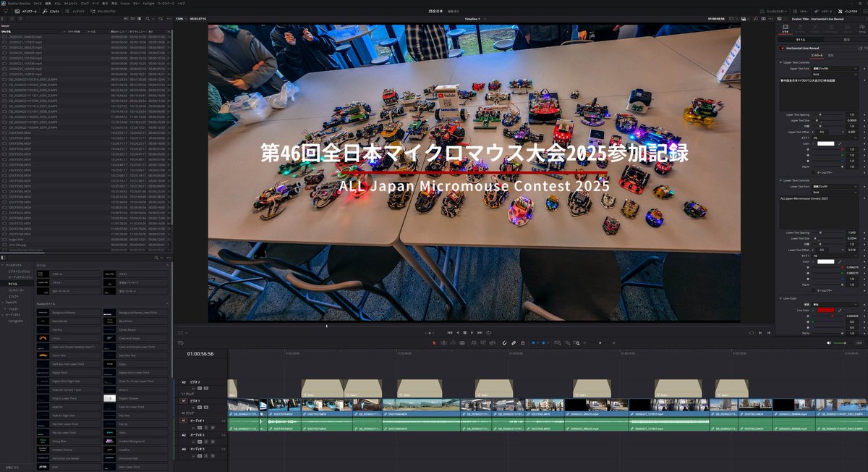868x472 pixels.
Task: Collapse the Lower Text Controls section
Action: pos(781,180)
